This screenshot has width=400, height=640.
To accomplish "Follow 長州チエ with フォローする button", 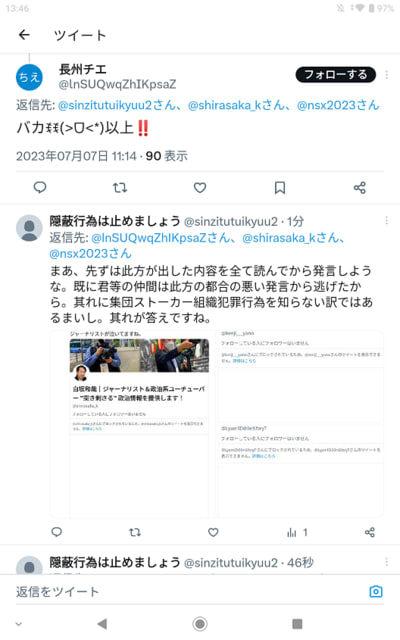I will 336,75.
